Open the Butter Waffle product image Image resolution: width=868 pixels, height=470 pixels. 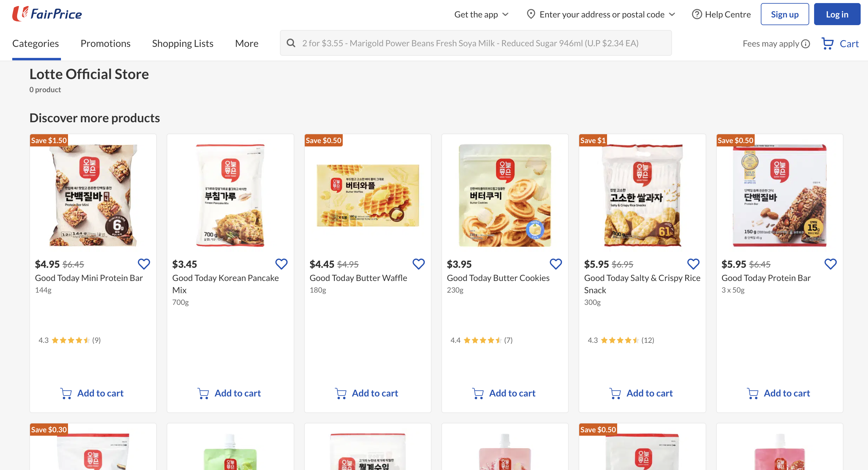click(x=368, y=195)
